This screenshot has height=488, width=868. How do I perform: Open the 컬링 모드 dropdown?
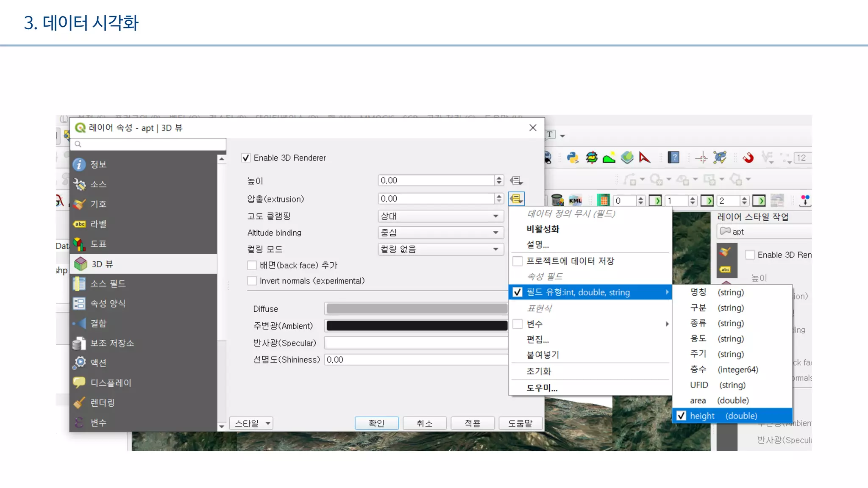pyautogui.click(x=440, y=249)
